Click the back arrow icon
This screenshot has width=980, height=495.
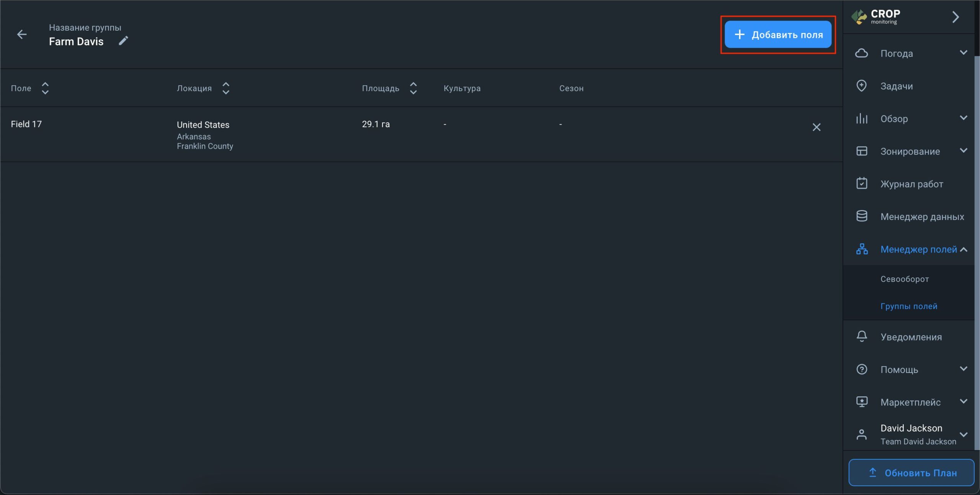[x=22, y=34]
